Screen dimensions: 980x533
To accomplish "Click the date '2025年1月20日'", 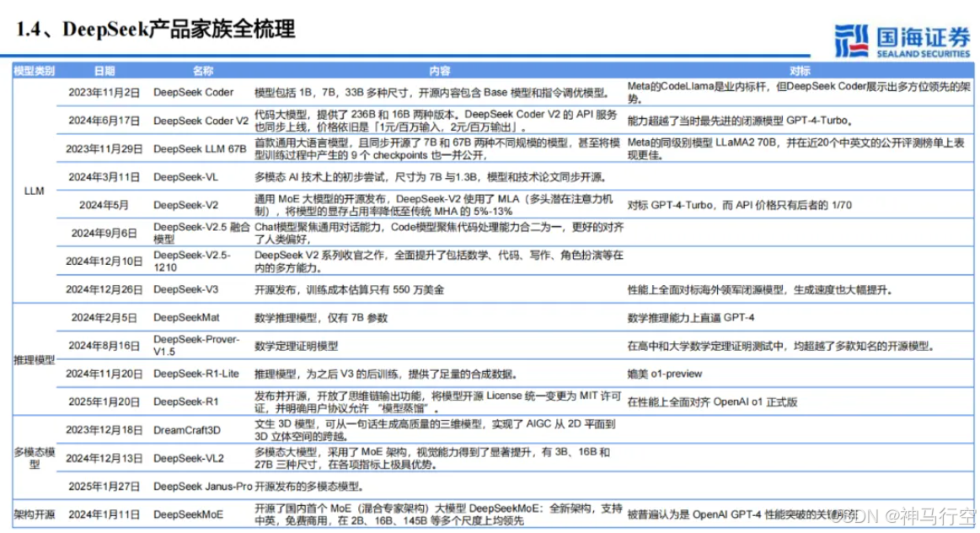I will pos(104,402).
